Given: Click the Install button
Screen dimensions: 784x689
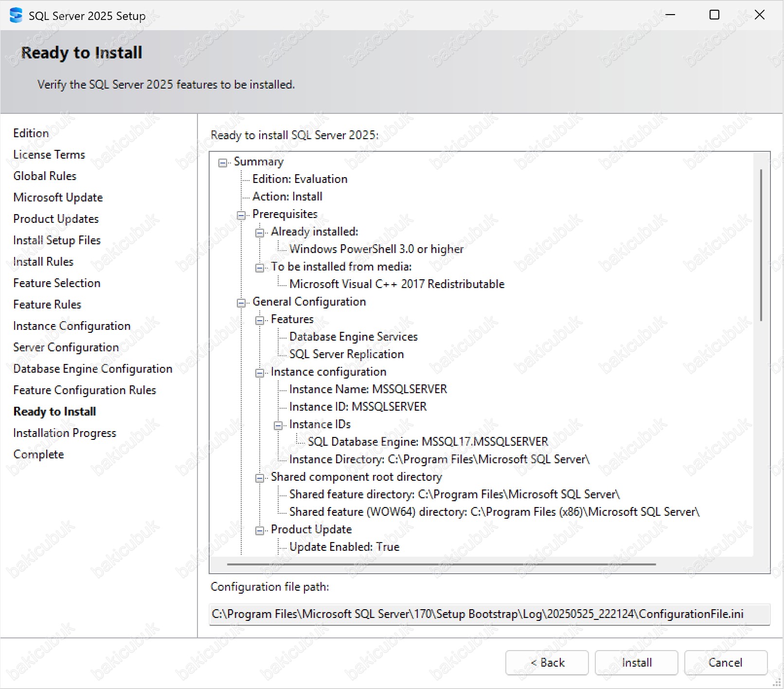Looking at the screenshot, I should pyautogui.click(x=636, y=663).
